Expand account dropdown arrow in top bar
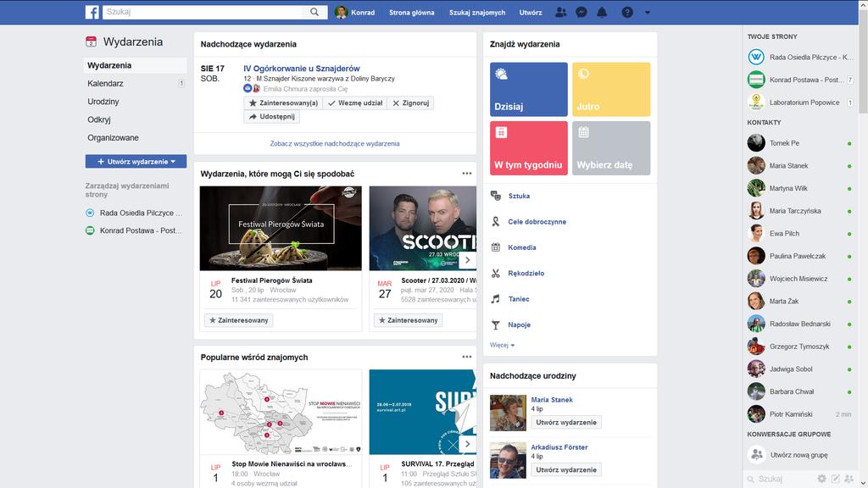868x488 pixels. click(x=647, y=12)
